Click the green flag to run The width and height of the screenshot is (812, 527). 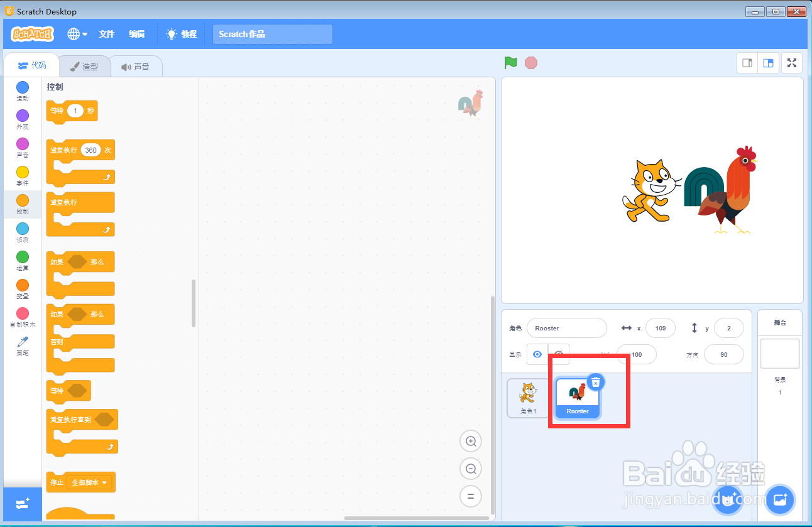(511, 63)
